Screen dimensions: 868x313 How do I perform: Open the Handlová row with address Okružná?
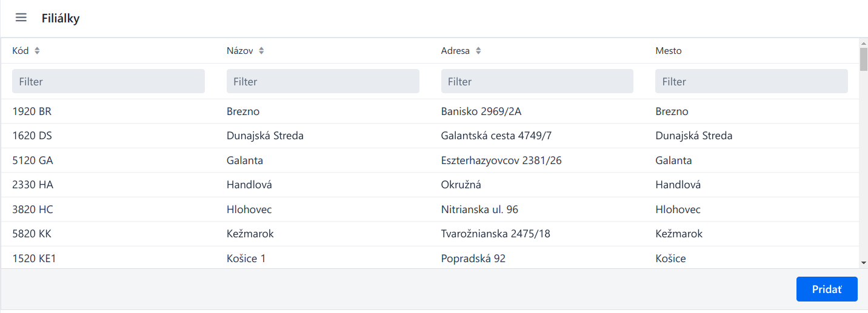(430, 185)
